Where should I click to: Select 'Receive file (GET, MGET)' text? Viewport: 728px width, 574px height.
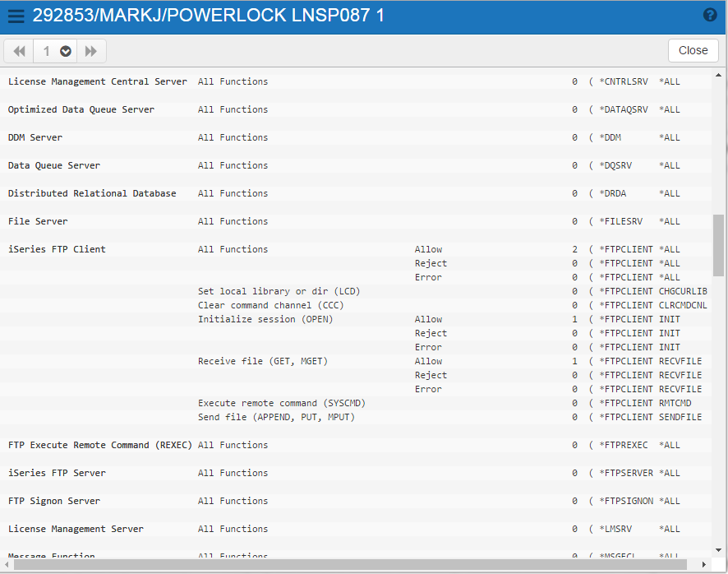coord(263,361)
